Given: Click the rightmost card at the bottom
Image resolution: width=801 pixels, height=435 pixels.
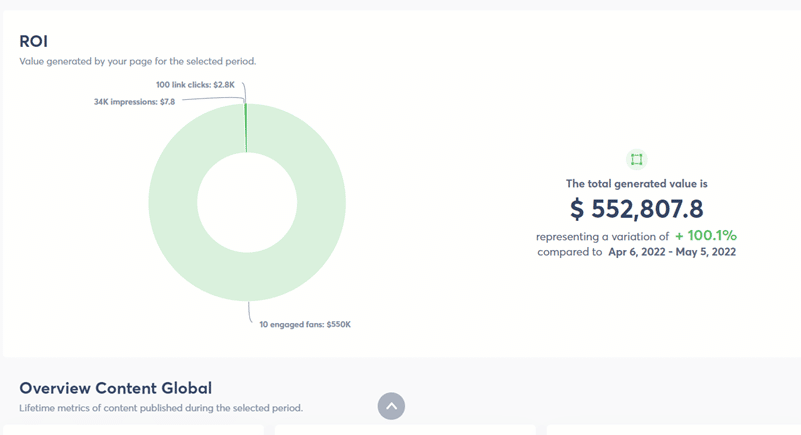Looking at the screenshot, I should point(672,430).
